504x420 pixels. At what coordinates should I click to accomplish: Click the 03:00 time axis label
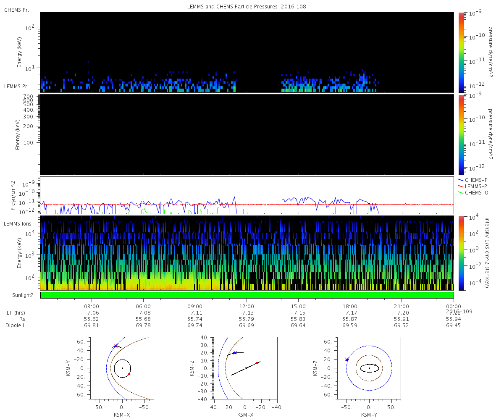(92, 306)
